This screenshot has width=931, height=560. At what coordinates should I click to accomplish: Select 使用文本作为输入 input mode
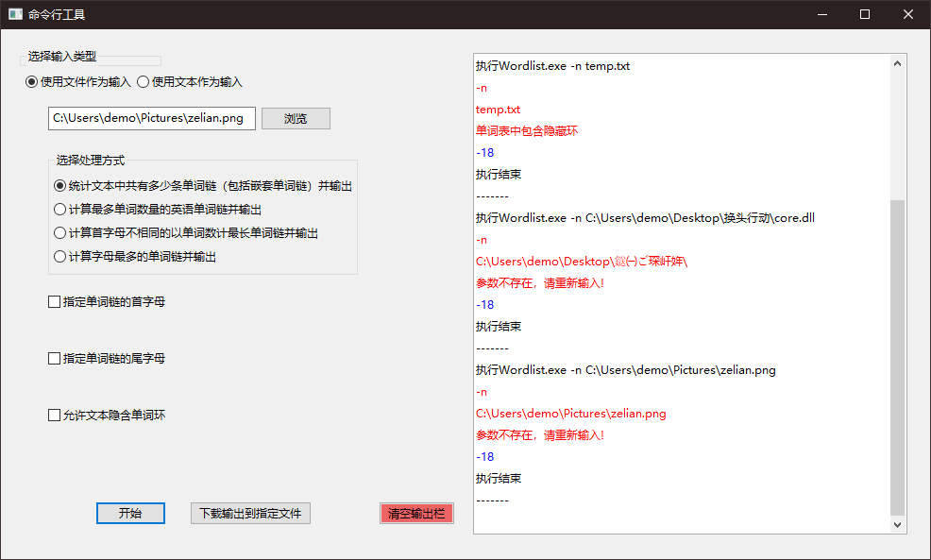pos(142,82)
